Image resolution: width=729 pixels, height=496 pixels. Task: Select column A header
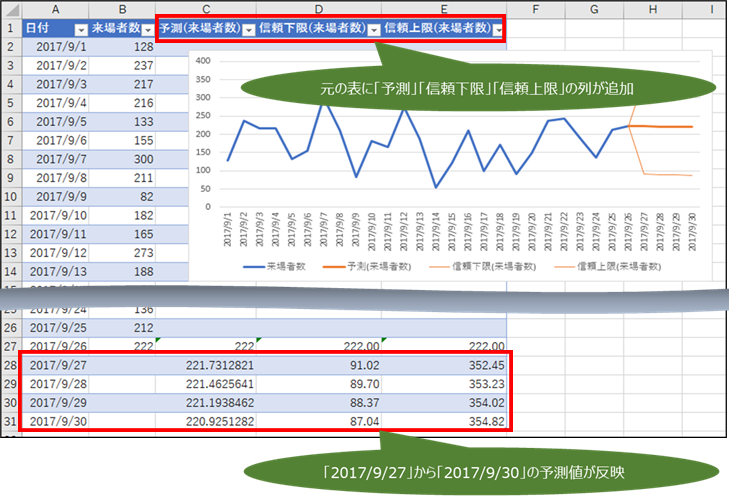(55, 9)
